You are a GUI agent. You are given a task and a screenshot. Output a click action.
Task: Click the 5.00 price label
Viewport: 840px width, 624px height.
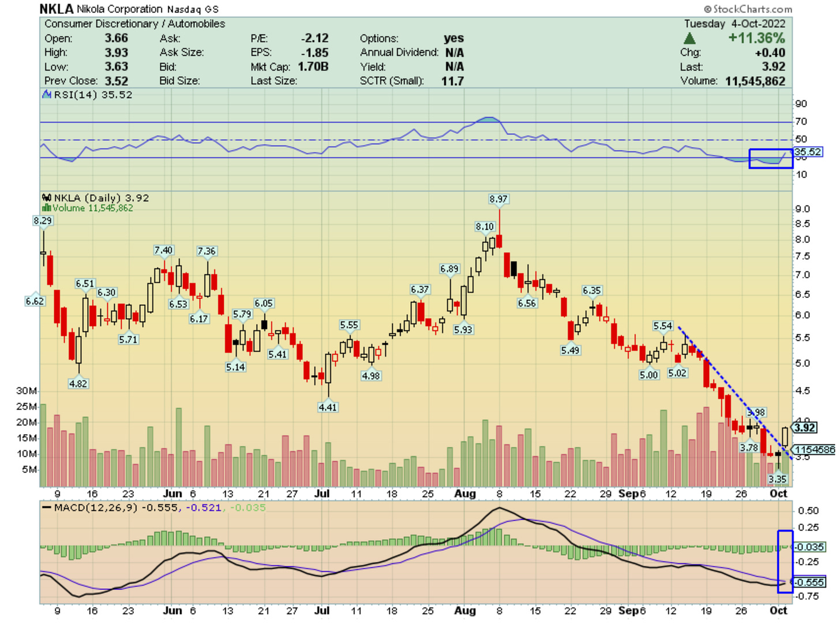pyautogui.click(x=649, y=375)
